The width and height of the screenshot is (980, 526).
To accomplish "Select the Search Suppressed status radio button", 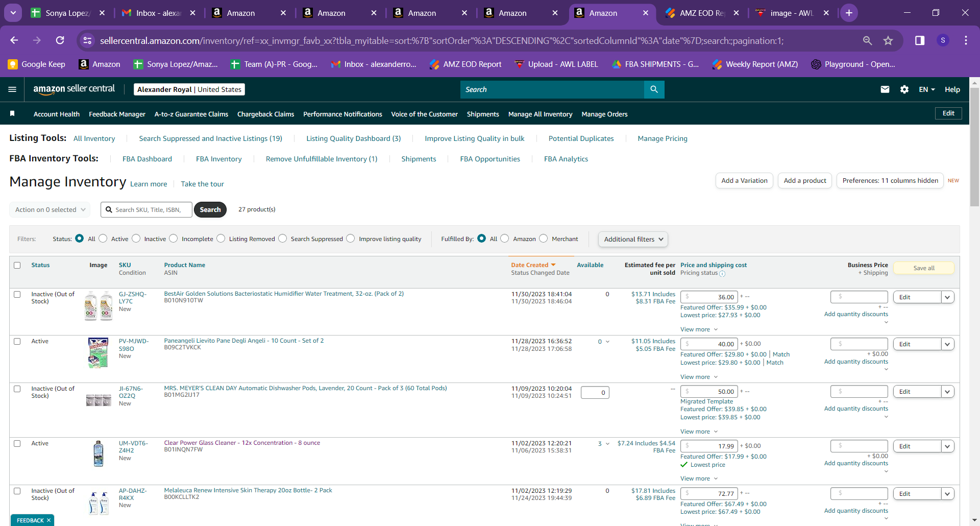I will [283, 238].
